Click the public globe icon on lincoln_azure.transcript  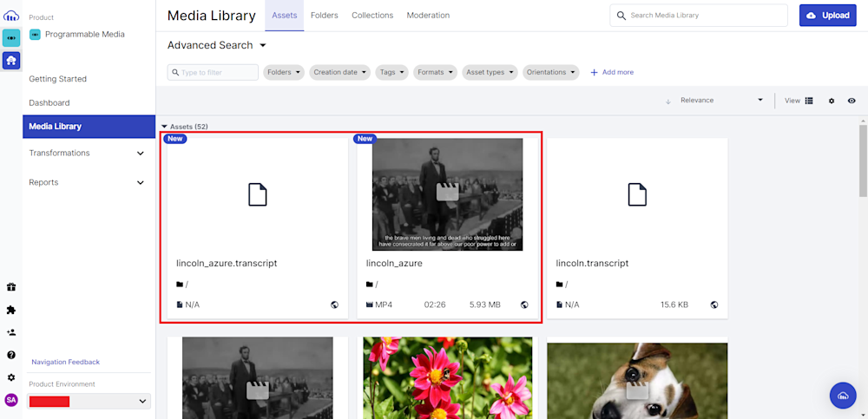click(334, 304)
